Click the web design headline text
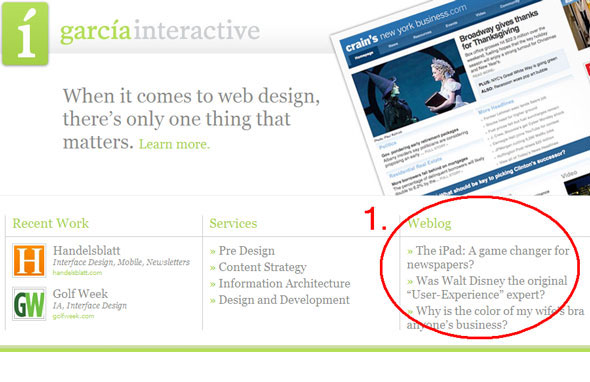The width and height of the screenshot is (590, 382). pyautogui.click(x=191, y=119)
